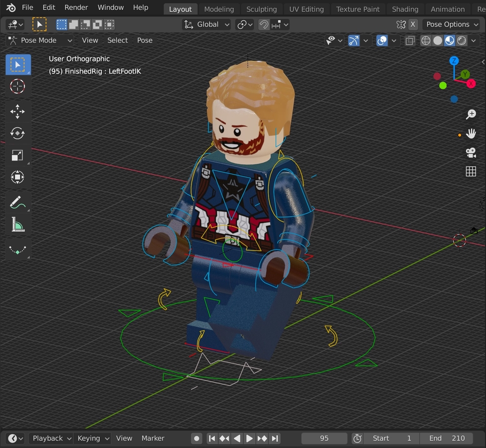This screenshot has width=486, height=448.
Task: Switch to the Animation workspace tab
Action: coord(448,9)
